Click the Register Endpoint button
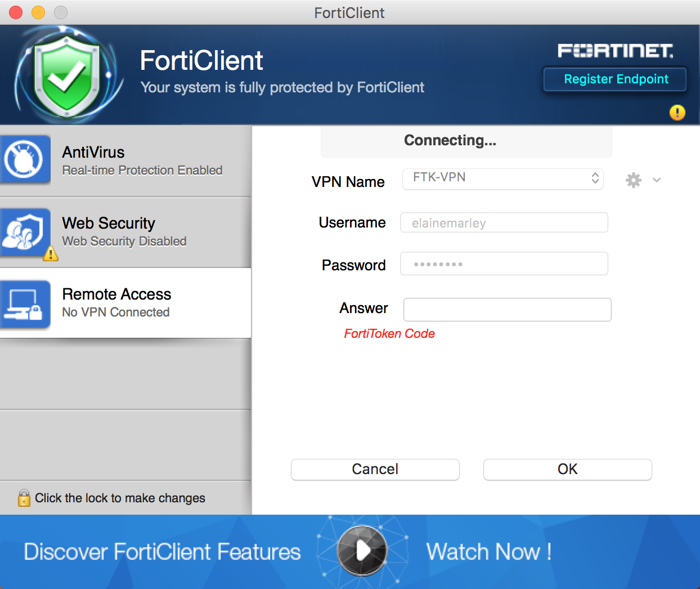Image resolution: width=700 pixels, height=589 pixels. click(x=615, y=79)
